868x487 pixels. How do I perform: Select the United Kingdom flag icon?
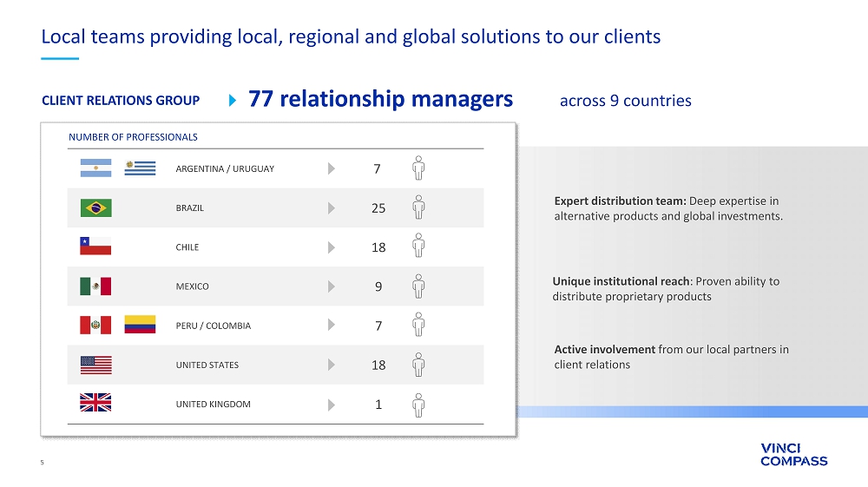click(95, 404)
